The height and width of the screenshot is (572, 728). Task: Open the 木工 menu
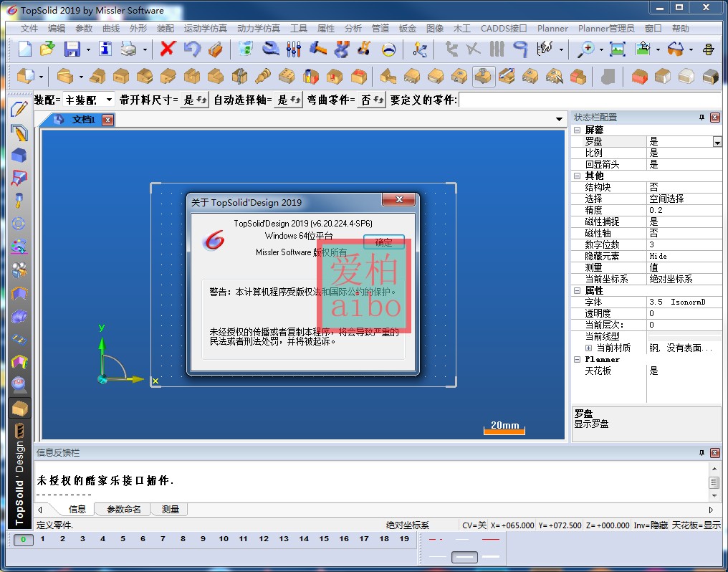coord(461,29)
